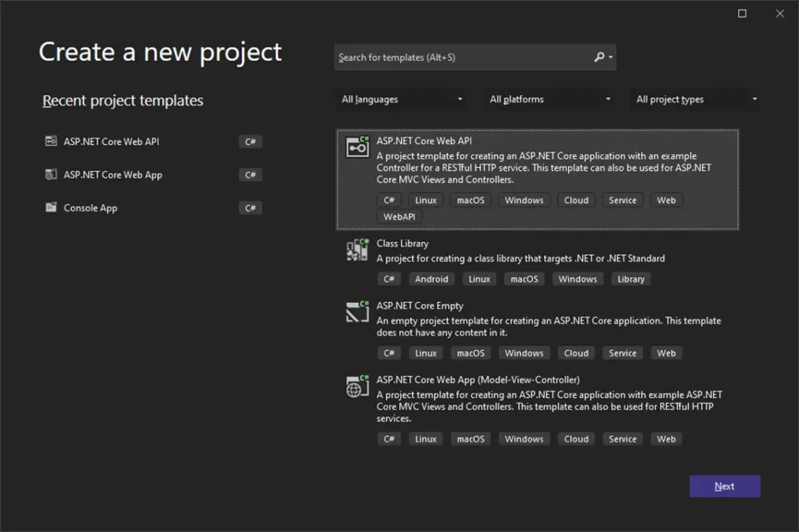799x532 pixels.
Task: Click C# badge beside recent Console App
Action: (x=250, y=208)
